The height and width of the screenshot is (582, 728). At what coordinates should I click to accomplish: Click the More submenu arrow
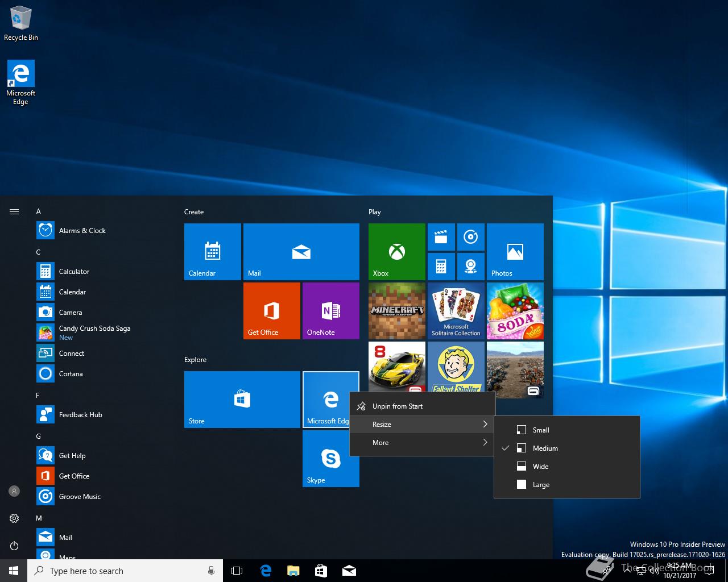(485, 443)
